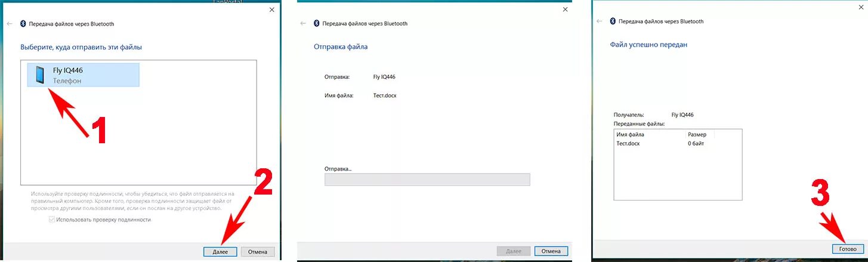The image size is (868, 262).
Task: Click the 'Отправка...' status label
Action: 338,169
